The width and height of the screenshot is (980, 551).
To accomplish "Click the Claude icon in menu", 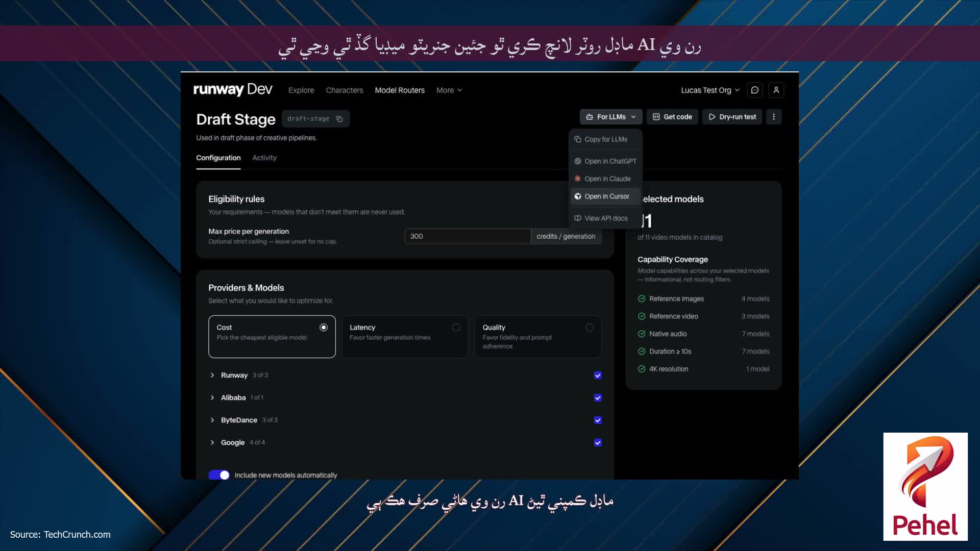I will point(578,179).
